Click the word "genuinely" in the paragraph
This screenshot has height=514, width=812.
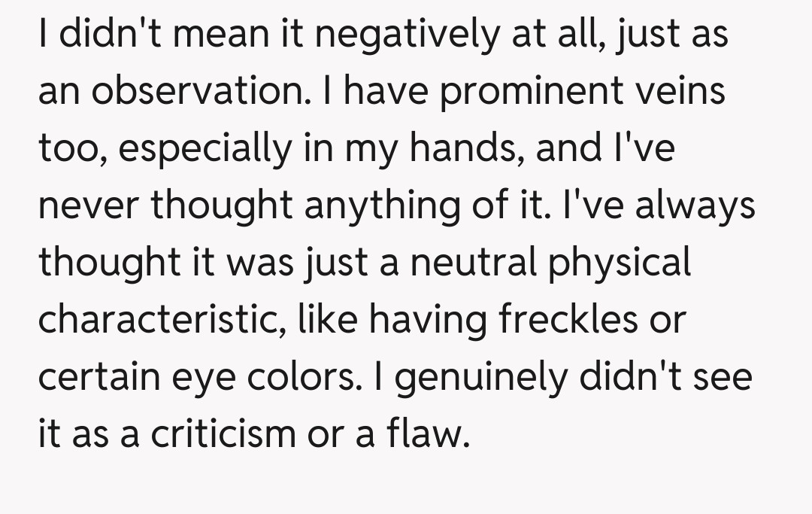pos(476,377)
